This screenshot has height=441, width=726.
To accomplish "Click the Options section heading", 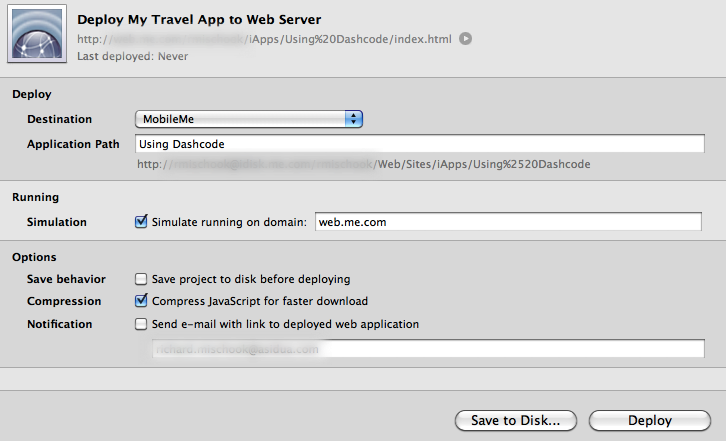I will pyautogui.click(x=34, y=257).
